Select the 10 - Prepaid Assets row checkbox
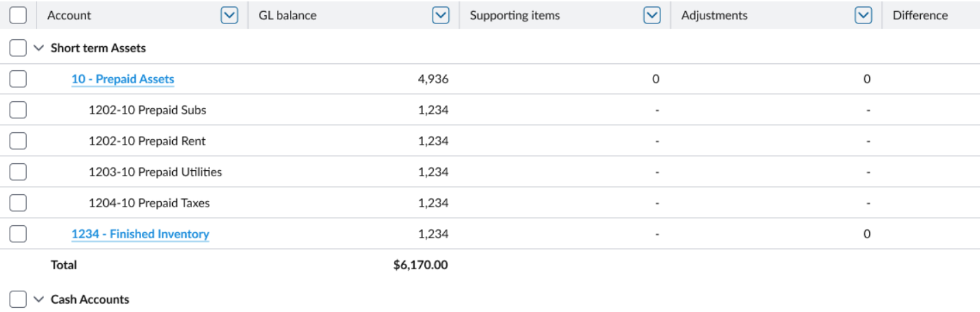 tap(18, 79)
